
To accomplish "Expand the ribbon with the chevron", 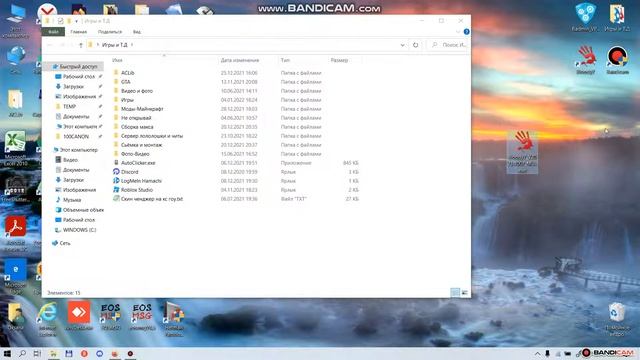I will tap(458, 32).
